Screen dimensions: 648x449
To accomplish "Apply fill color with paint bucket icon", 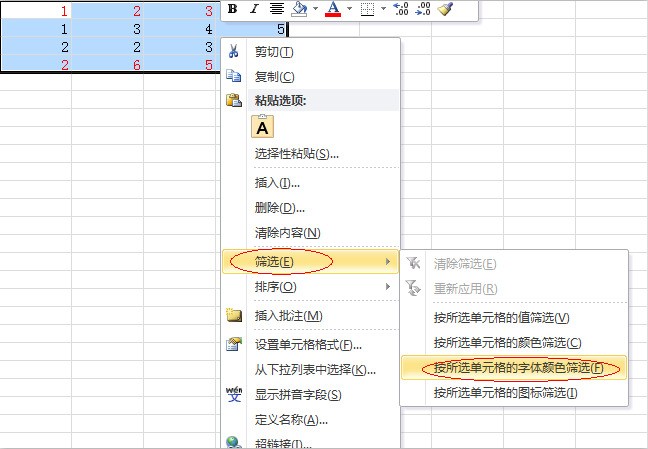I will tap(299, 9).
